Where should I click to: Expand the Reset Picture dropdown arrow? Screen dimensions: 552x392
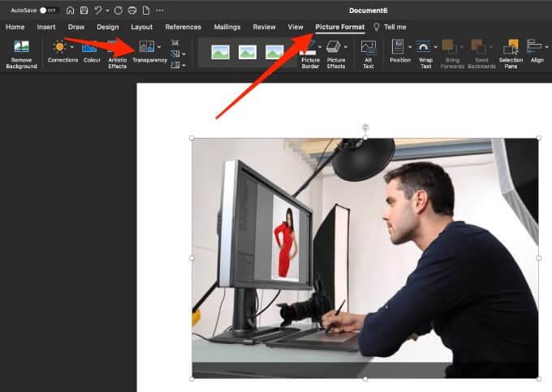(183, 66)
